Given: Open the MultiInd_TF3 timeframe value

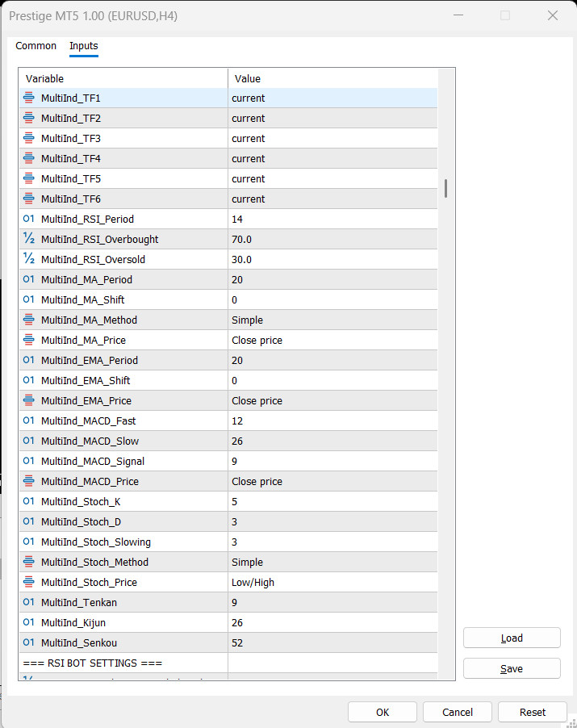Looking at the screenshot, I should pos(332,138).
